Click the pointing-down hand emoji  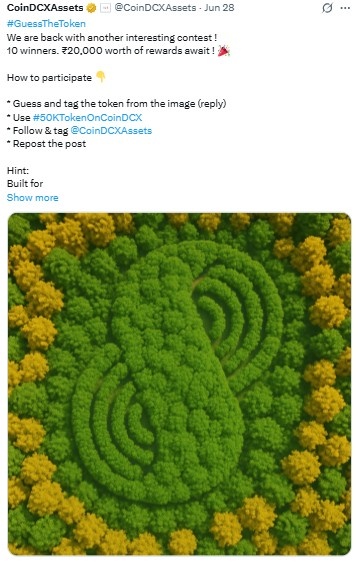101,77
